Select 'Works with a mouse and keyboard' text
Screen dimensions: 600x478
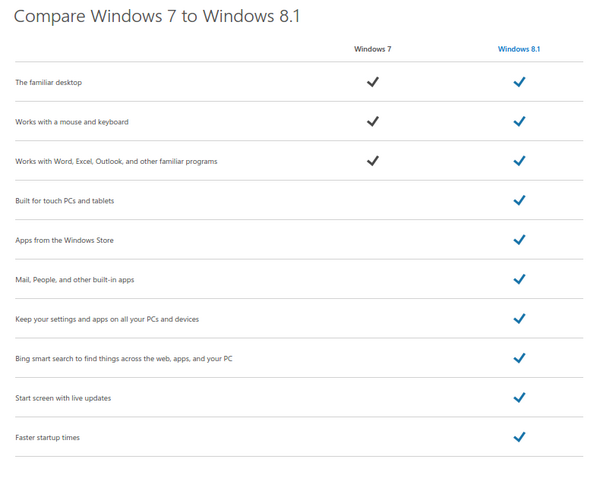72,122
